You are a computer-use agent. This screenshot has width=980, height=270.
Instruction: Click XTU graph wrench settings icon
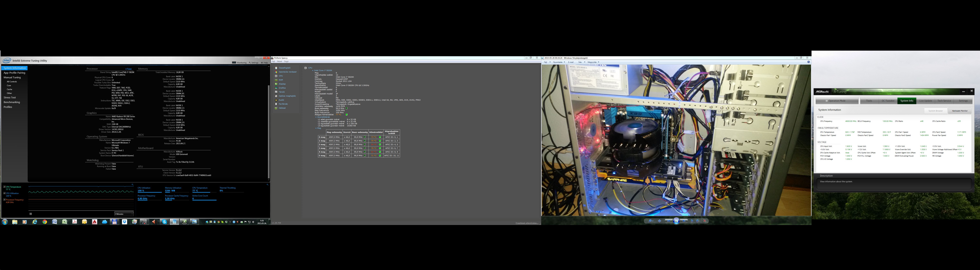click(132, 184)
